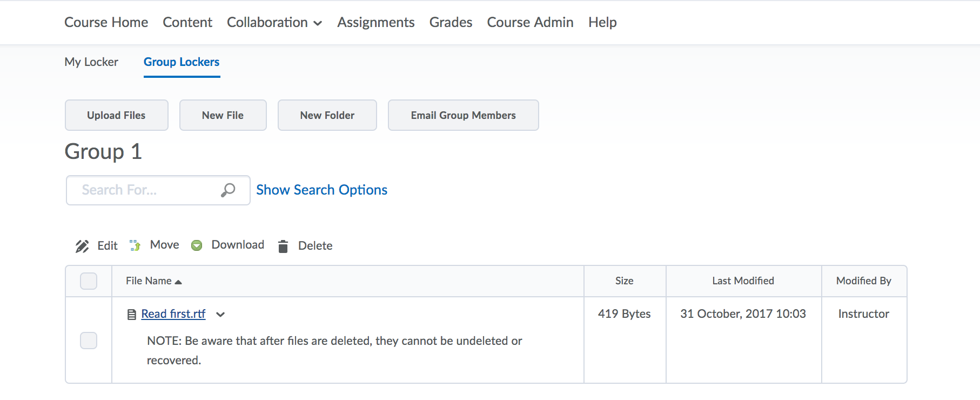The image size is (980, 400).
Task: Click the magnifying glass search icon
Action: pyautogui.click(x=228, y=190)
